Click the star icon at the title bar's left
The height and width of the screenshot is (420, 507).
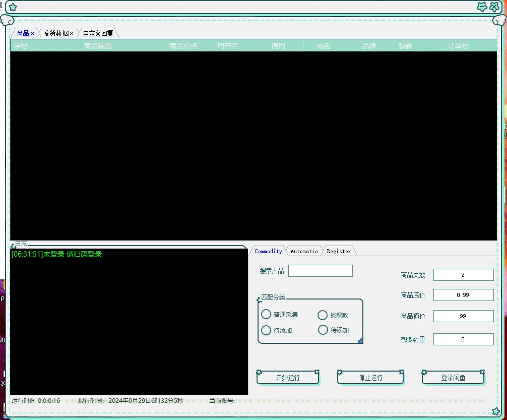(13, 7)
